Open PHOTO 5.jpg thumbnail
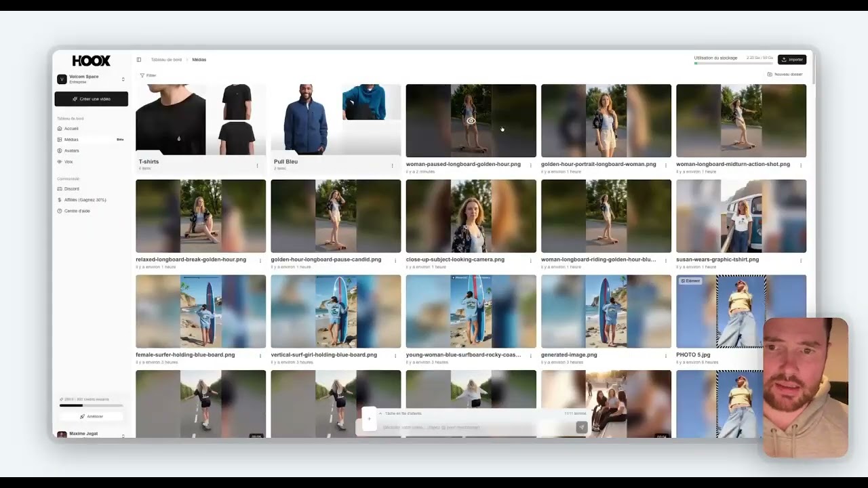 741,311
